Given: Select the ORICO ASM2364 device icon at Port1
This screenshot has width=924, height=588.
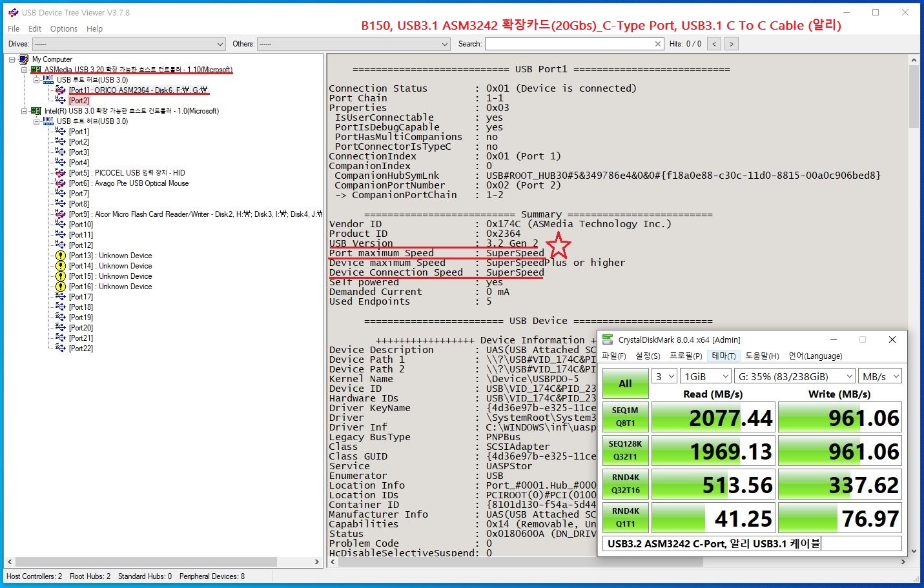Looking at the screenshot, I should pyautogui.click(x=61, y=90).
